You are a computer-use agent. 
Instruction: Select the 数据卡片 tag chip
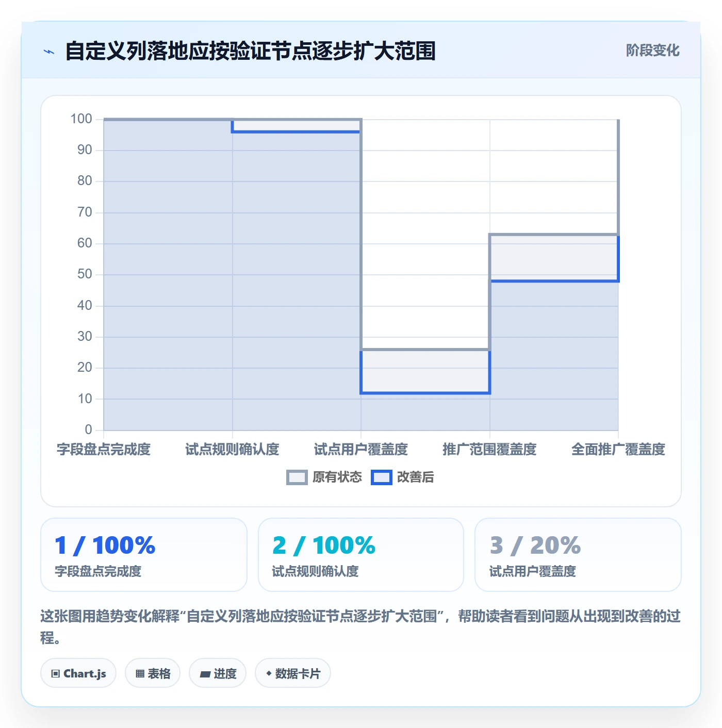(x=293, y=673)
